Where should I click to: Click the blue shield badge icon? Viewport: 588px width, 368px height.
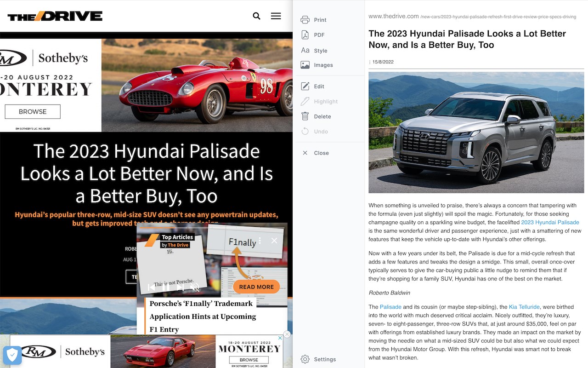click(12, 355)
